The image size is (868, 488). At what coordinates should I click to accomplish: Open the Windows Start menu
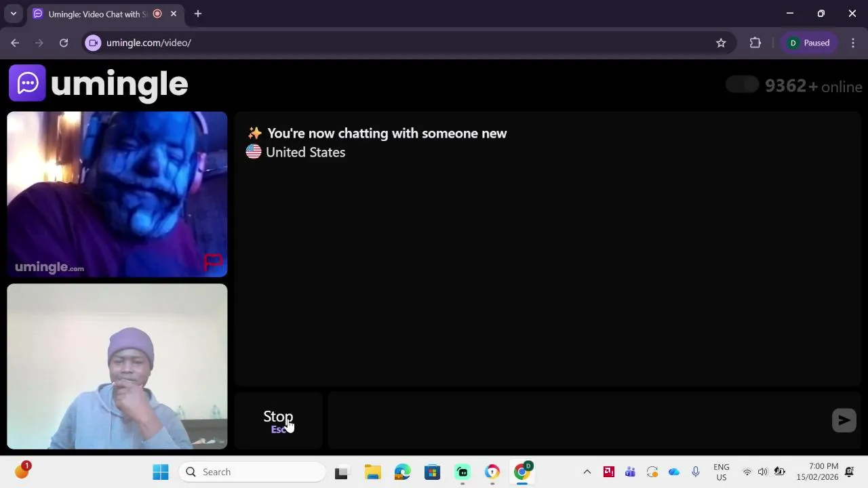[x=161, y=472]
